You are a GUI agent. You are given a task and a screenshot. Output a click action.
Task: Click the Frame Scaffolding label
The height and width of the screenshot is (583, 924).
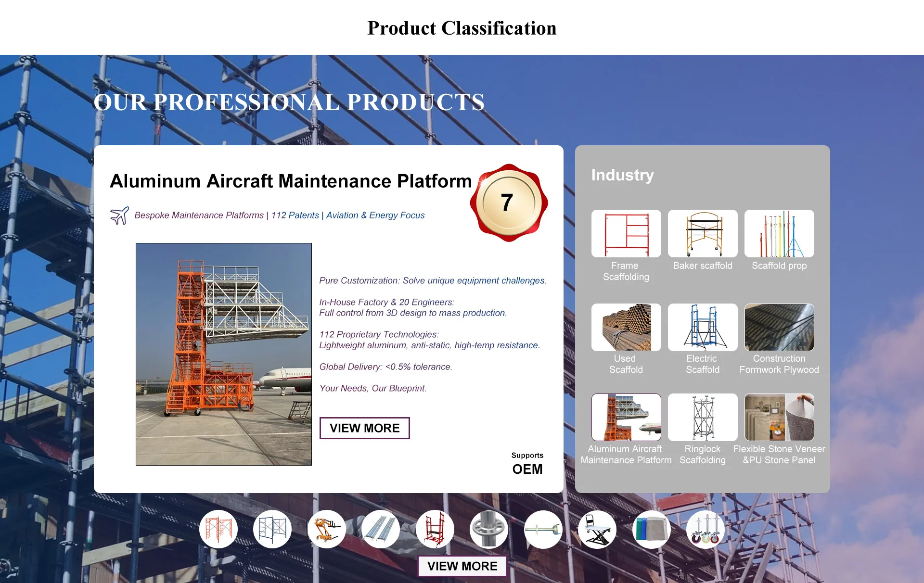pos(626,271)
